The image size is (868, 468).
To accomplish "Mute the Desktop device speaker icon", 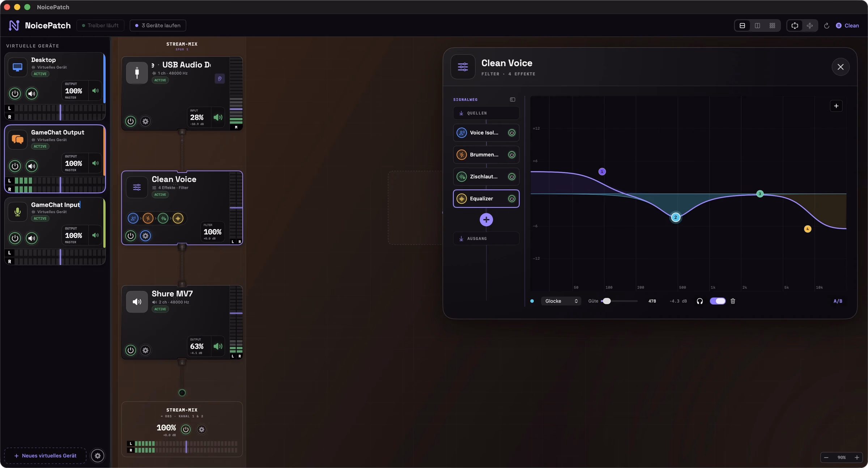I will coord(32,94).
